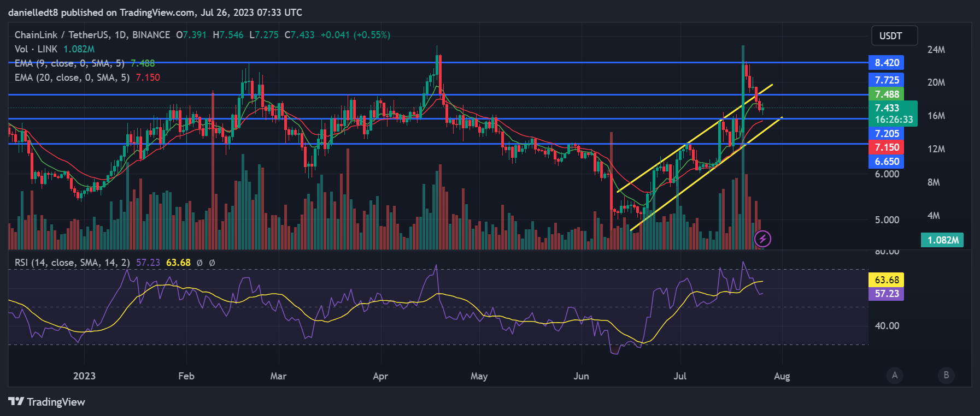Click the Jul date on time axis
This screenshot has width=980, height=416.
(680, 376)
